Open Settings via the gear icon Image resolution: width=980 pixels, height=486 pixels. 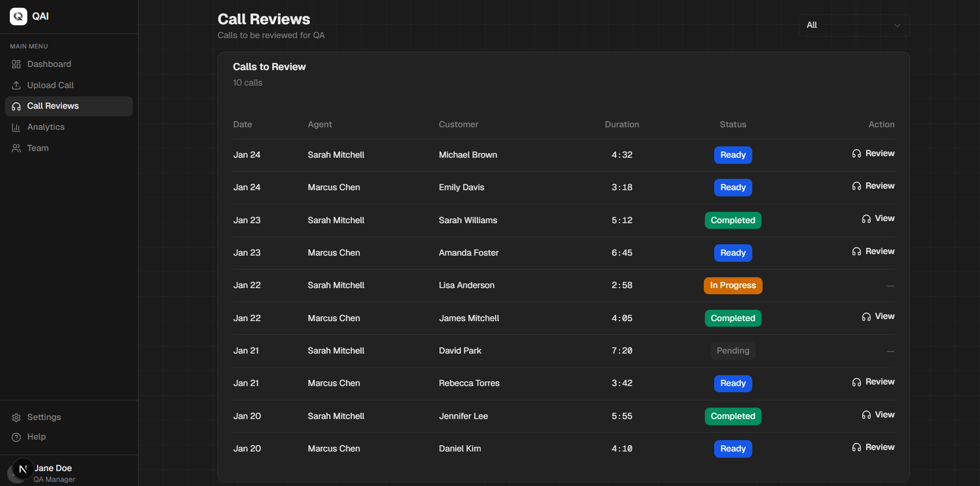point(16,417)
